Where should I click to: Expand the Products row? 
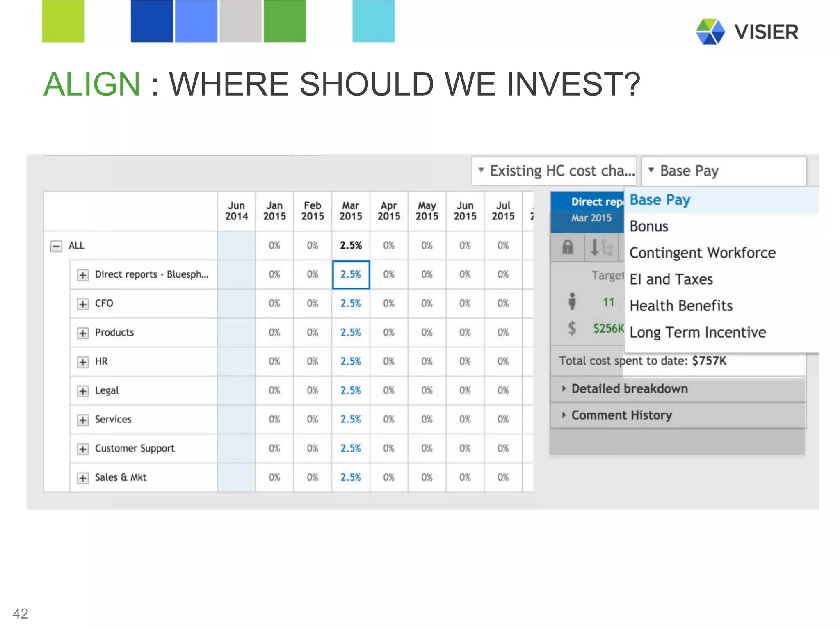(x=83, y=333)
